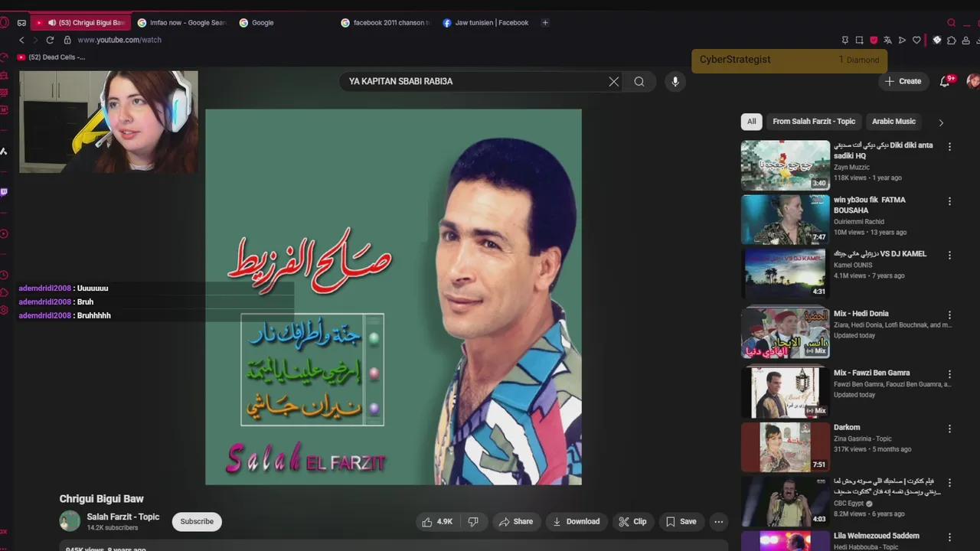Take a snapshot with the browser snapshot icon

[x=859, y=40]
